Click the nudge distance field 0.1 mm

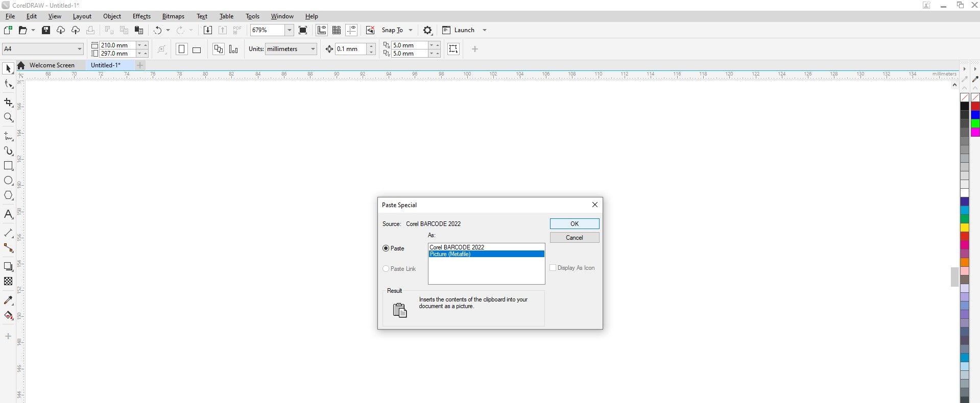click(351, 49)
